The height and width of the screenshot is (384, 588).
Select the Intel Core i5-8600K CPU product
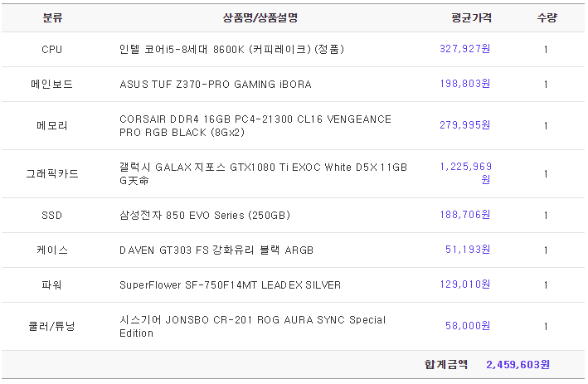(231, 49)
